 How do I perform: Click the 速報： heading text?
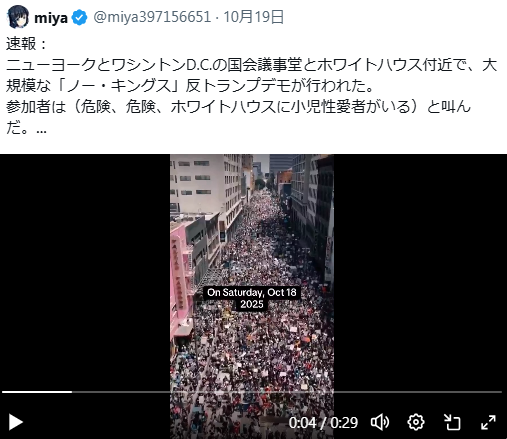tap(26, 44)
